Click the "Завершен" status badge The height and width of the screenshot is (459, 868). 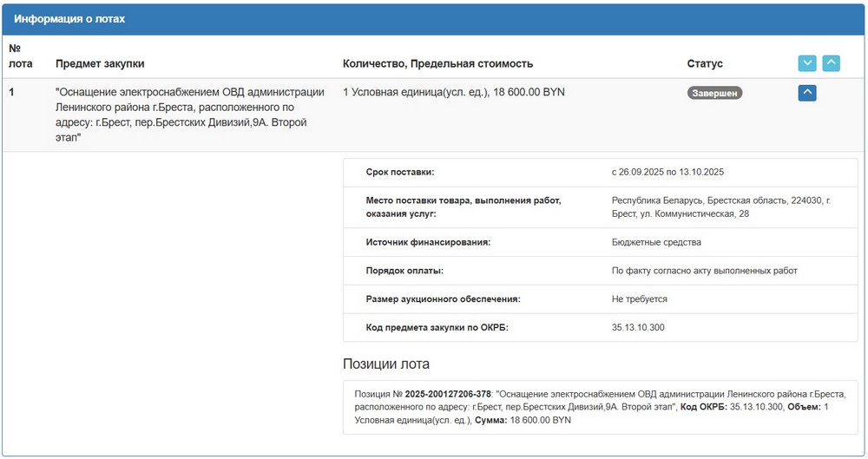[714, 93]
